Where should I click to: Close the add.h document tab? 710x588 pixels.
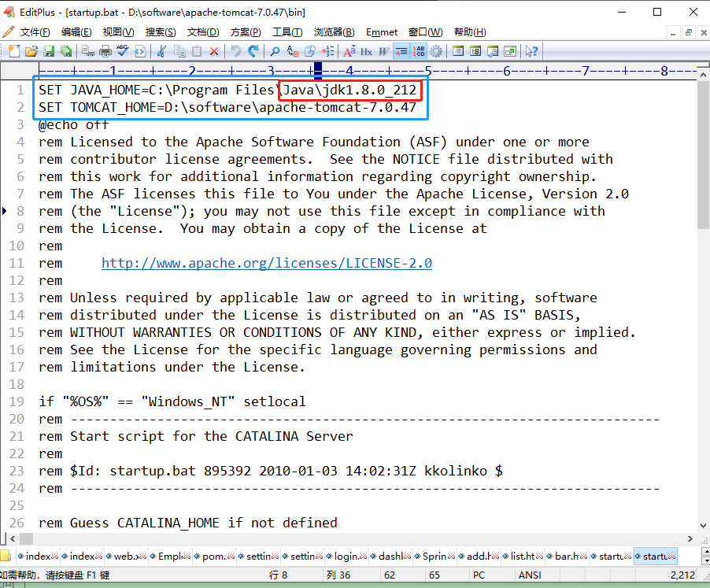[x=495, y=556]
